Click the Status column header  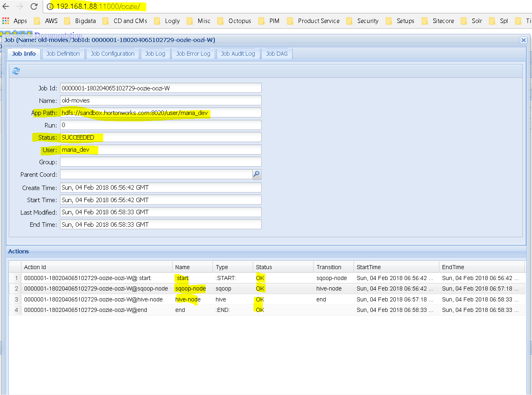[x=283, y=267]
